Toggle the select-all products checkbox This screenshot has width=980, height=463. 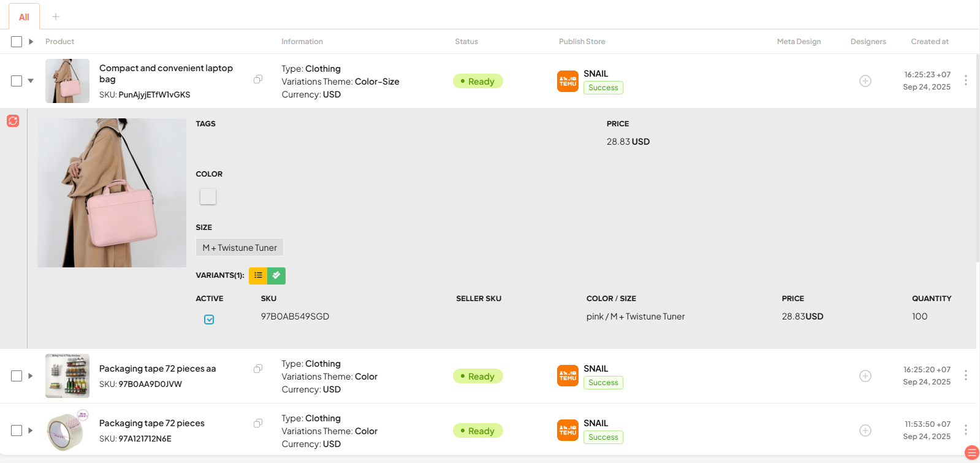[x=17, y=42]
